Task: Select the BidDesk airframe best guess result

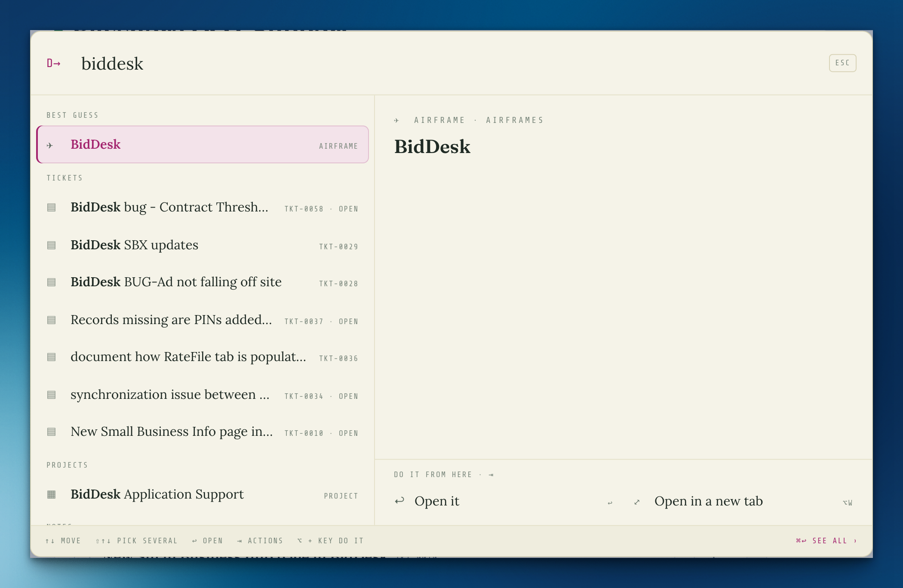Action: point(203,144)
